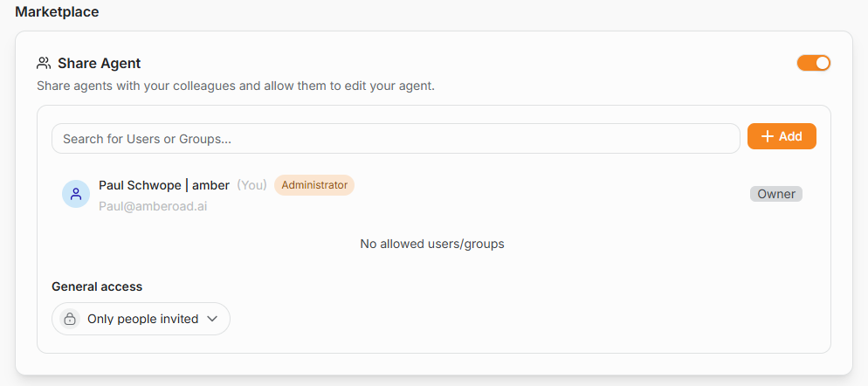Click the No allowed users/groups message
This screenshot has width=868, height=386.
(x=431, y=244)
